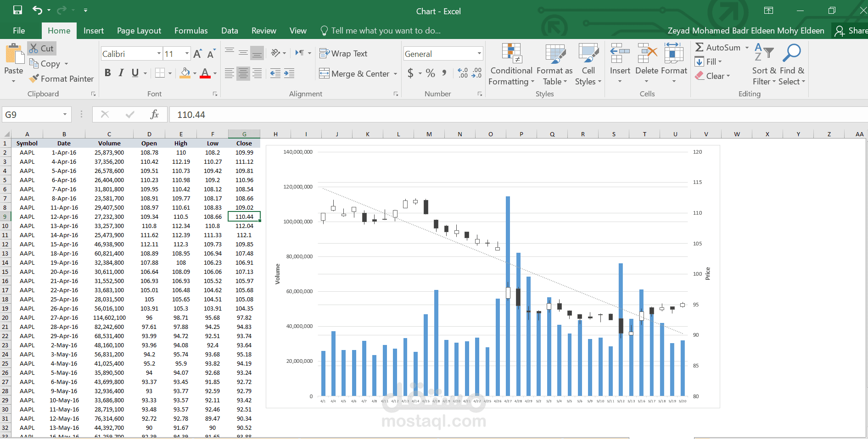Open the General number format dropdown
The width and height of the screenshot is (868, 439).
click(479, 54)
